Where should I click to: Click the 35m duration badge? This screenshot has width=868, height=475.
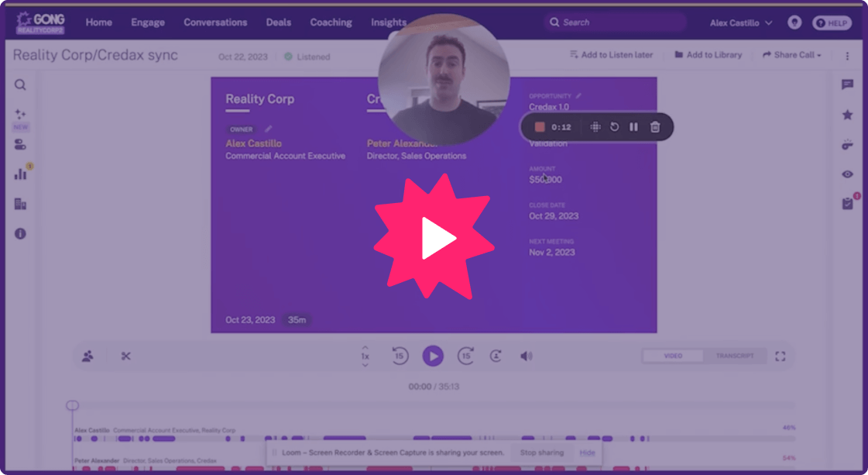click(x=297, y=320)
